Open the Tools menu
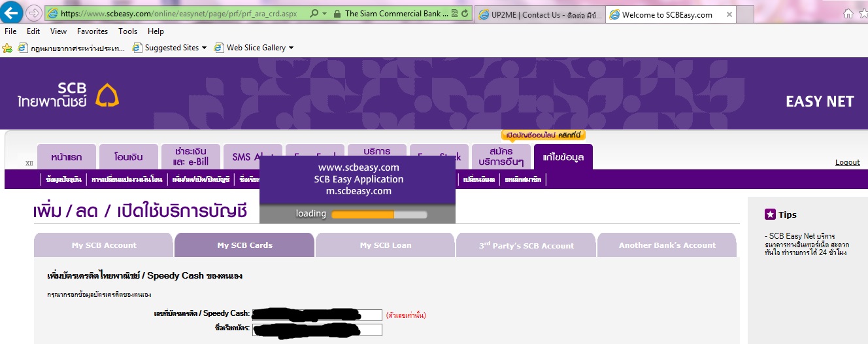 pos(128,31)
